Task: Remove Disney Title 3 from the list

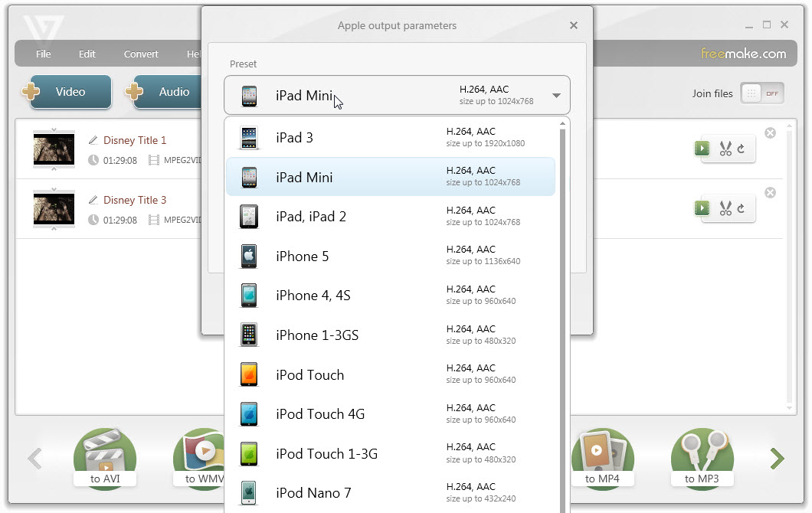Action: pyautogui.click(x=770, y=193)
